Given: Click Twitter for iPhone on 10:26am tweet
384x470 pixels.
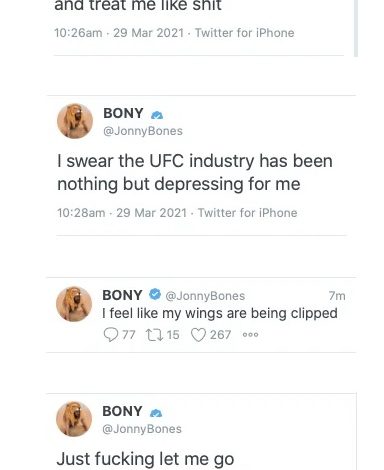Looking at the screenshot, I should tap(245, 33).
